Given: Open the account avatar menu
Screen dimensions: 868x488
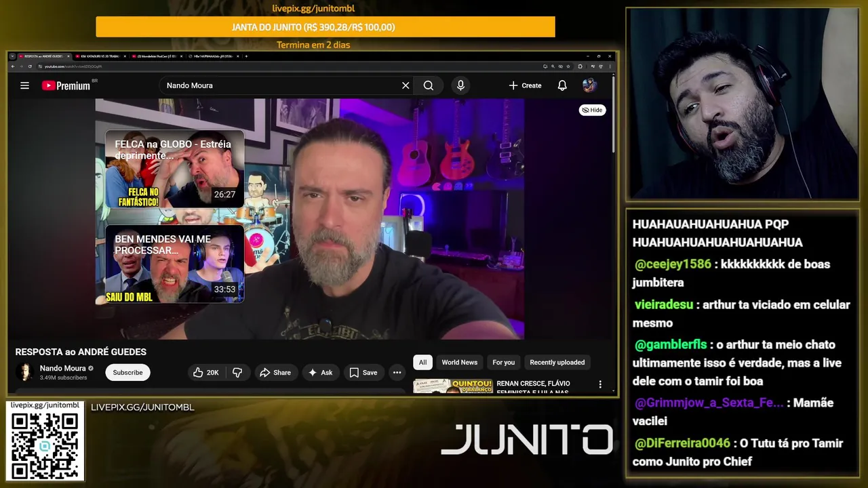Looking at the screenshot, I should (589, 85).
